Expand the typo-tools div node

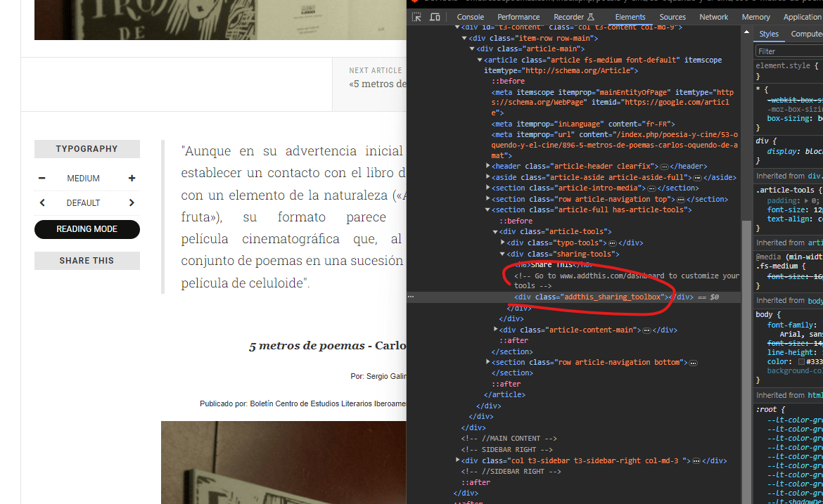click(503, 243)
